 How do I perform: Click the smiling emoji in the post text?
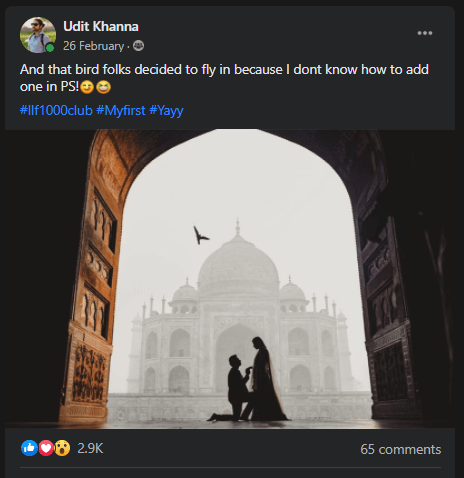[87, 87]
